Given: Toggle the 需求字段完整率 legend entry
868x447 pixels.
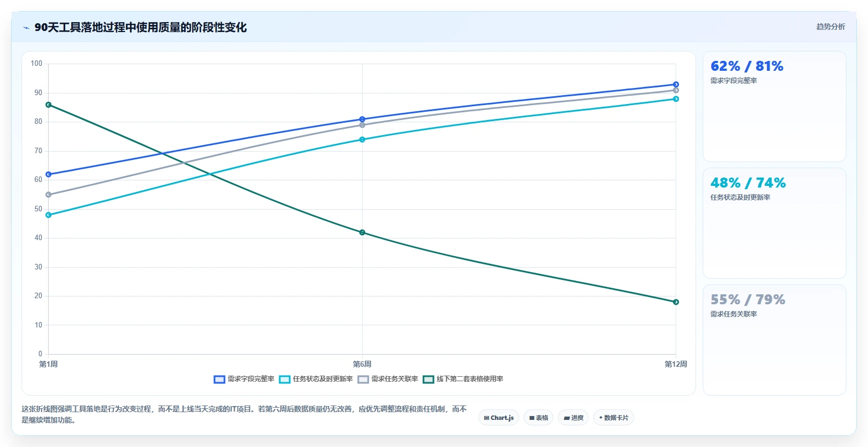Looking at the screenshot, I should coord(244,379).
